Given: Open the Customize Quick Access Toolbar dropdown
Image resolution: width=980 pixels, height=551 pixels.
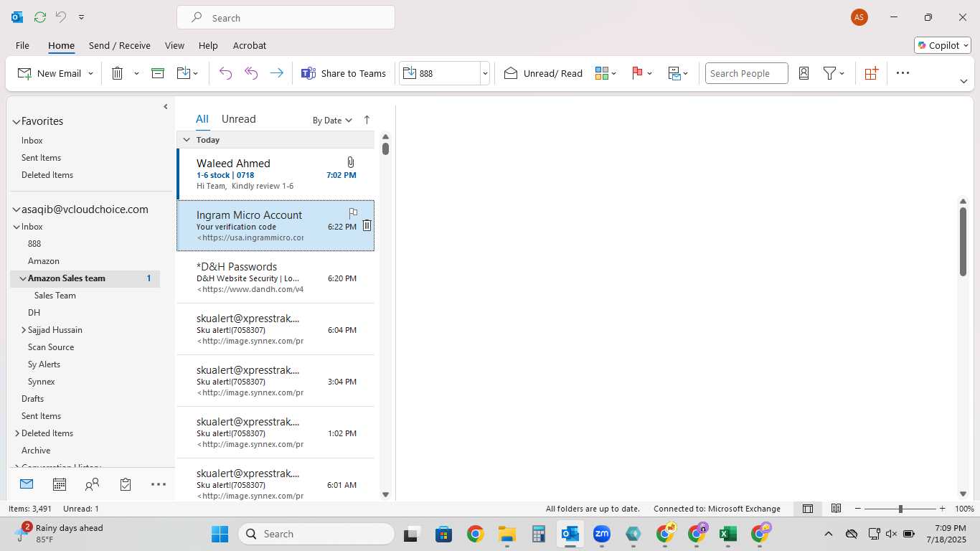Looking at the screenshot, I should pos(81,17).
